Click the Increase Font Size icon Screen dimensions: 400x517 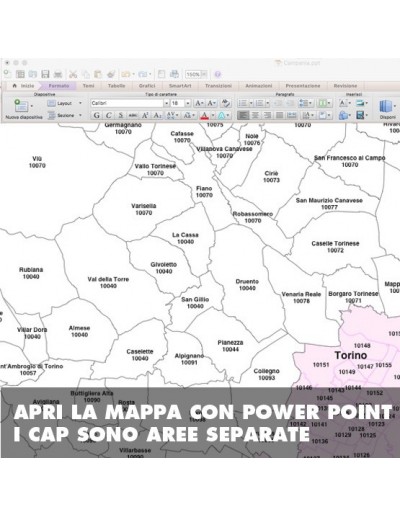point(199,103)
